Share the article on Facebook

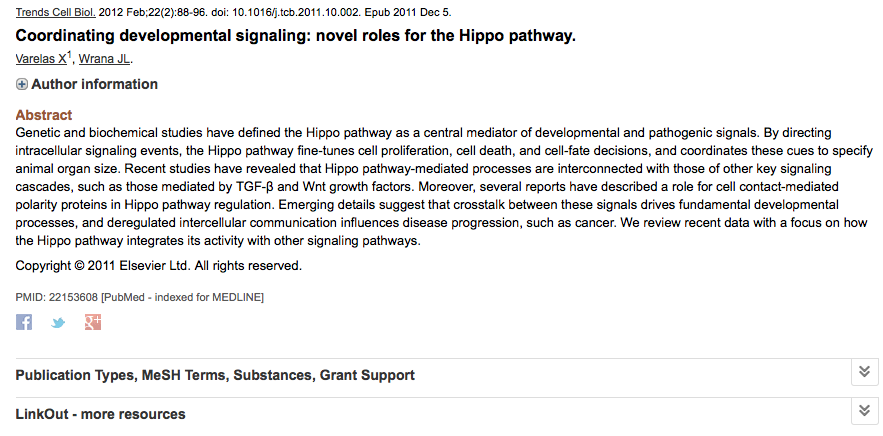pos(24,322)
